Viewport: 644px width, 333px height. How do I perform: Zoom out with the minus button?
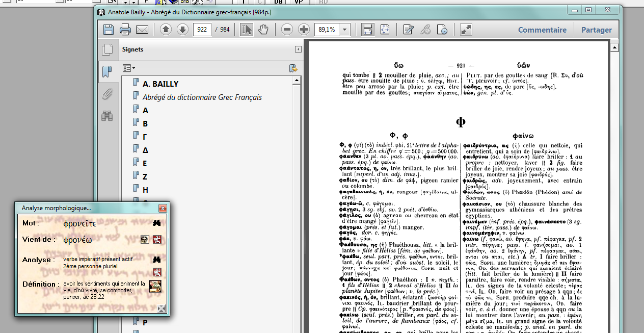click(287, 30)
